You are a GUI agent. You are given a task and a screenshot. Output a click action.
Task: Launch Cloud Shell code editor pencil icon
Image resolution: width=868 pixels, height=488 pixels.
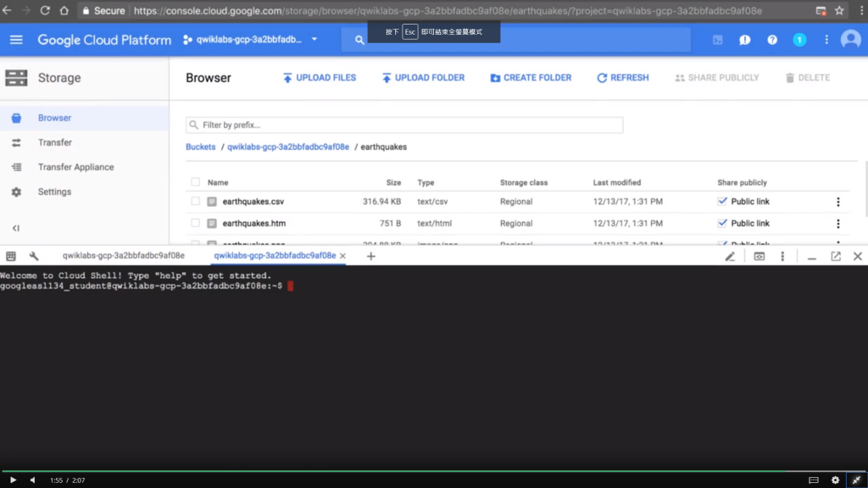[x=730, y=256]
